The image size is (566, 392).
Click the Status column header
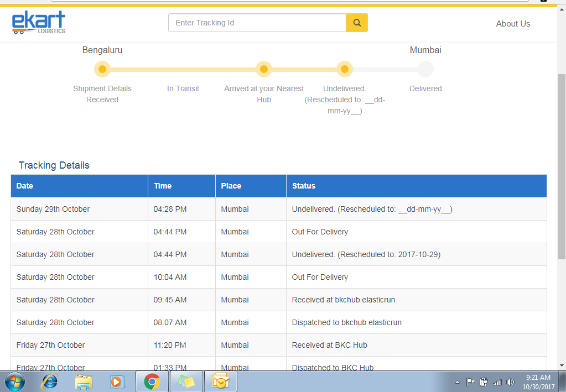point(304,186)
